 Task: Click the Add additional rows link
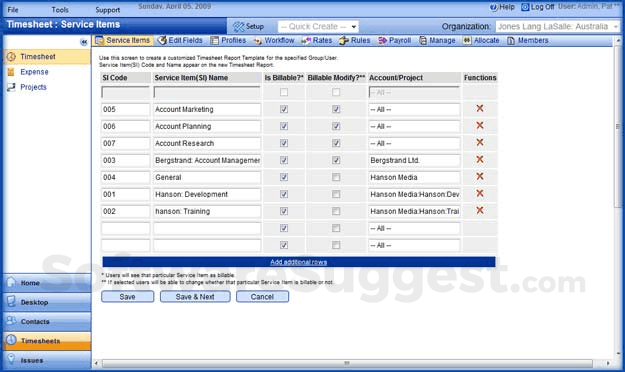(x=299, y=262)
